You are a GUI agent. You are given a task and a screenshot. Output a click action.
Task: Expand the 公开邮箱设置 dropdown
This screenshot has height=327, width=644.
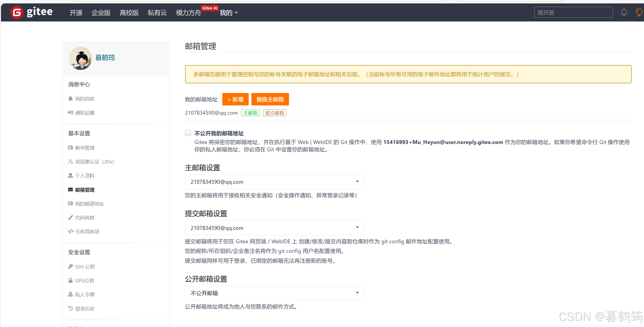point(274,293)
